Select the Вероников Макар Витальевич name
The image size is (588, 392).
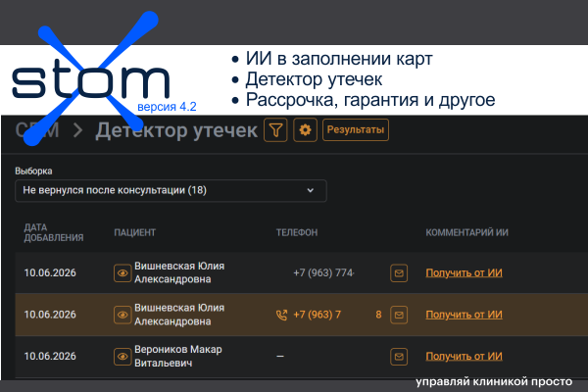[x=178, y=357]
